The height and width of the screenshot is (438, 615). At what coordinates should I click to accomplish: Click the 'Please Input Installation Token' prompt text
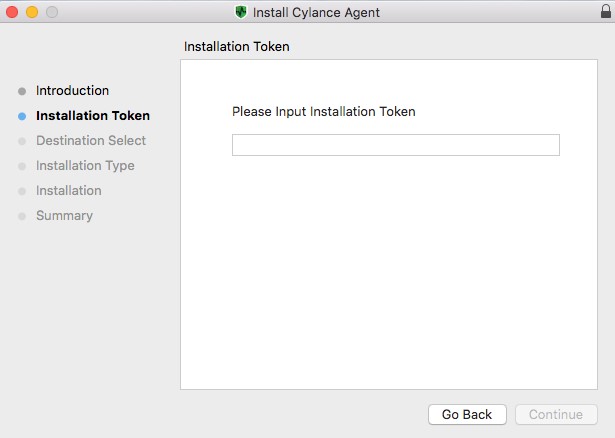tap(323, 112)
